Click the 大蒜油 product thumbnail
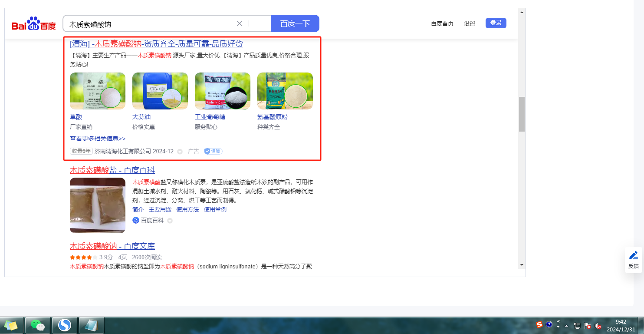Image resolution: width=644 pixels, height=334 pixels. coord(160,91)
